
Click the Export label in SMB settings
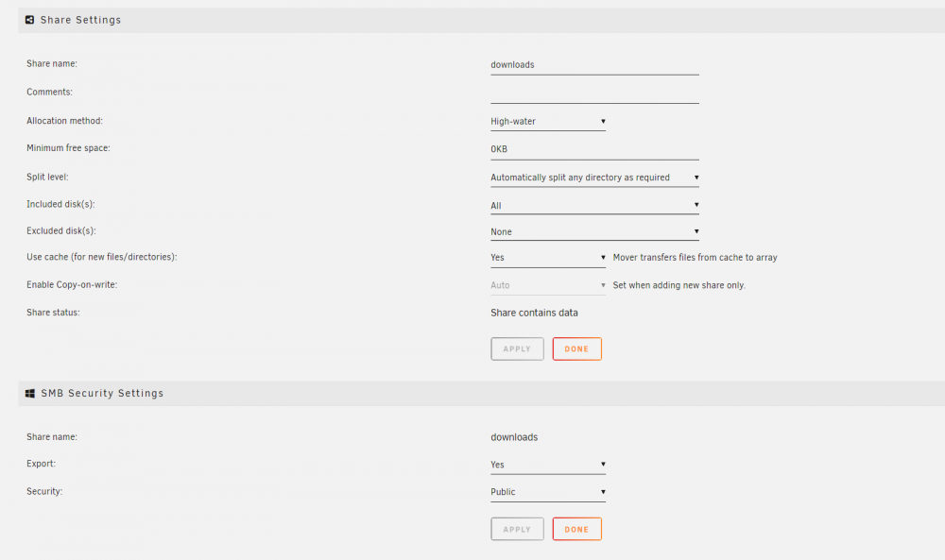coord(41,464)
